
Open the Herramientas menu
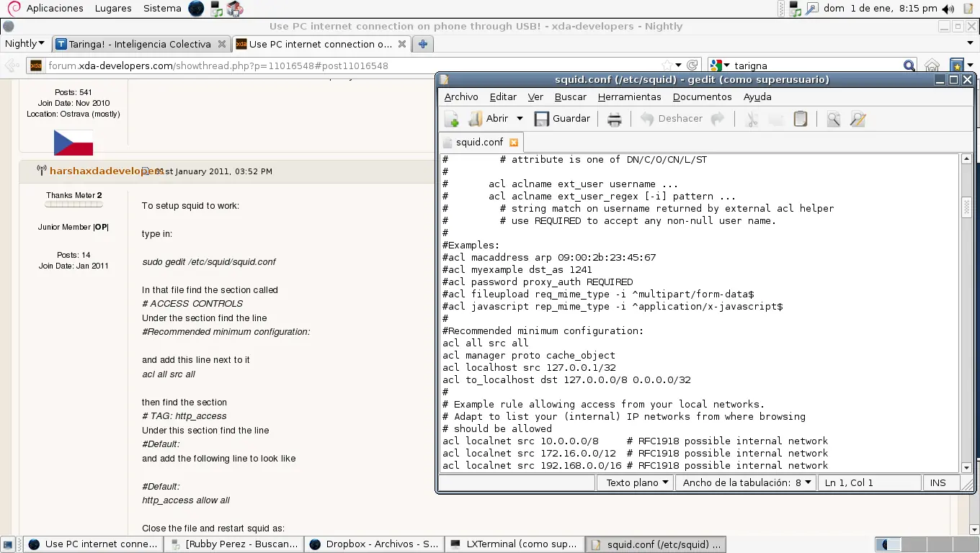click(x=629, y=96)
